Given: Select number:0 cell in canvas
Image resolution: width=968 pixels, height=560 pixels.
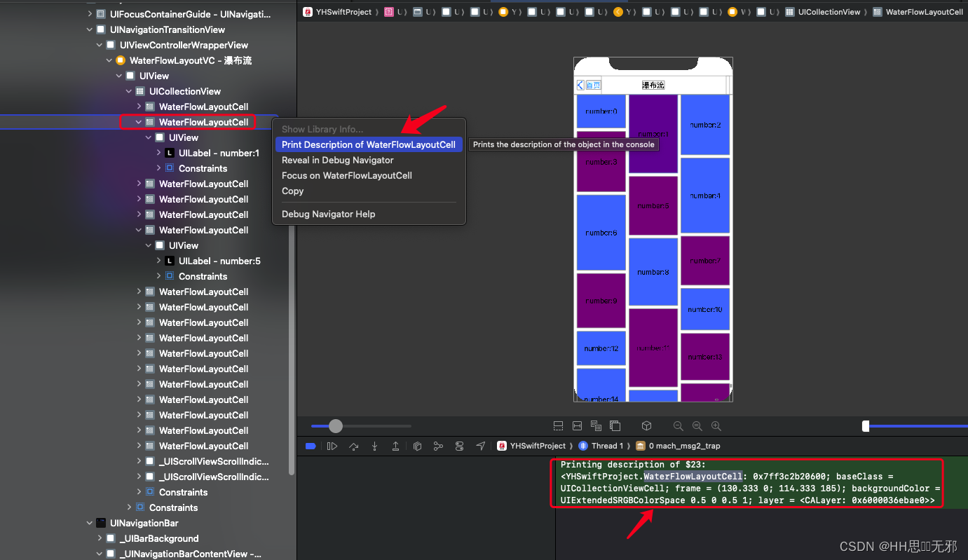Looking at the screenshot, I should (x=601, y=111).
